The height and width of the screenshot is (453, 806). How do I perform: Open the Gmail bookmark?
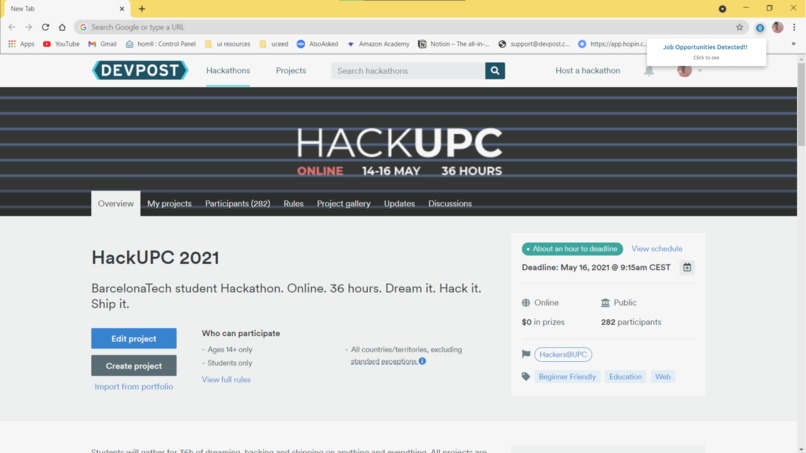point(102,44)
